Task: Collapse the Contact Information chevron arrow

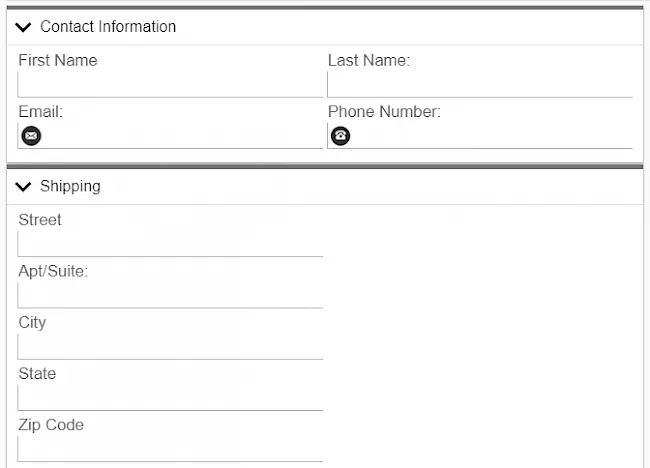Action: [x=24, y=27]
